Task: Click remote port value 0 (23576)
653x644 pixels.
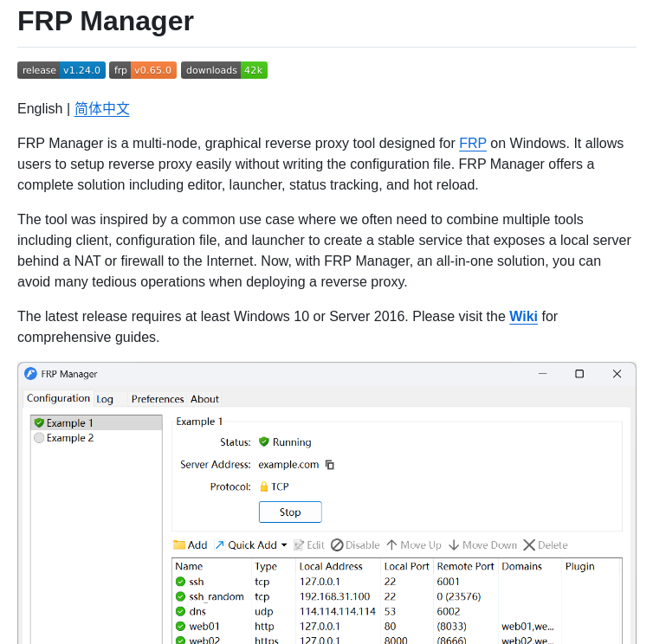Action: pos(459,596)
